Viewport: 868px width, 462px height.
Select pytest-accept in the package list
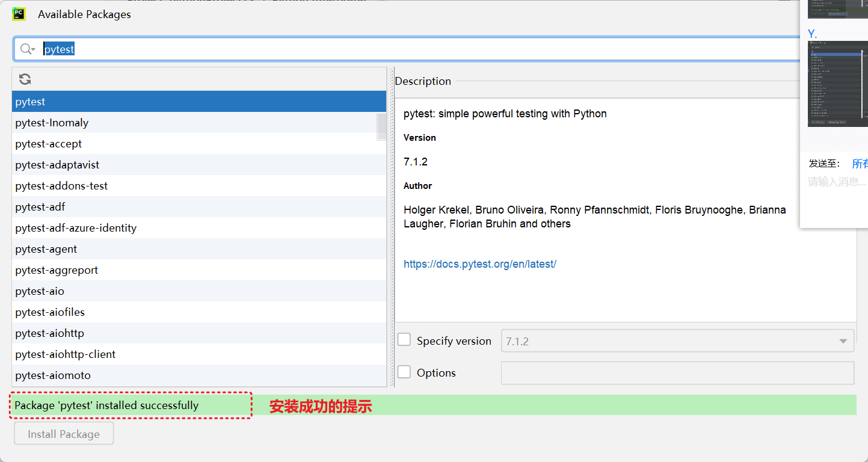pyautogui.click(x=199, y=144)
